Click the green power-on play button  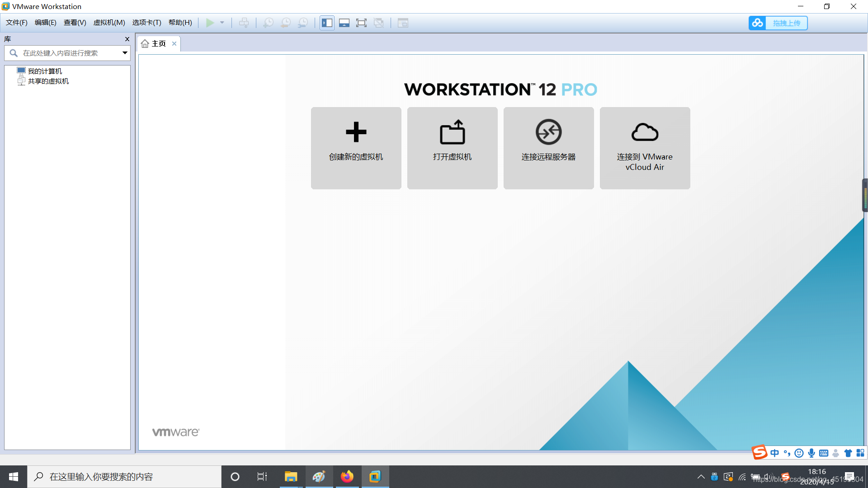coord(210,23)
